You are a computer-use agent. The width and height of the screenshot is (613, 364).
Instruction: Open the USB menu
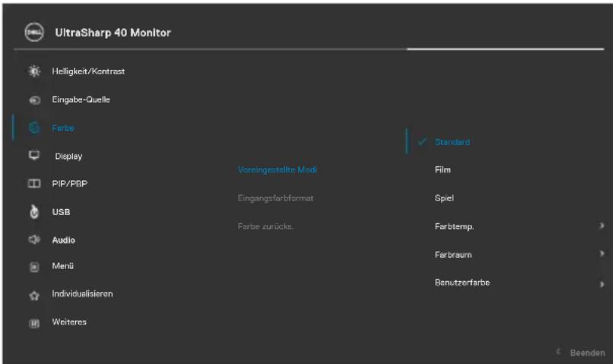click(x=61, y=212)
